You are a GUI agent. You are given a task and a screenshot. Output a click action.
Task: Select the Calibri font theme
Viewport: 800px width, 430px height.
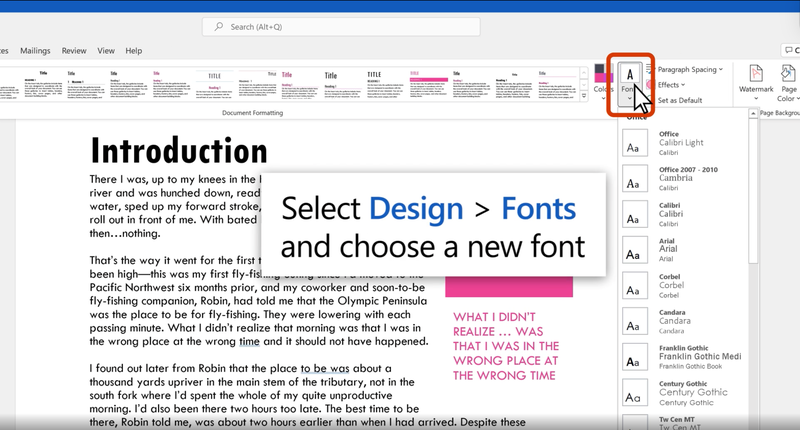pos(683,214)
